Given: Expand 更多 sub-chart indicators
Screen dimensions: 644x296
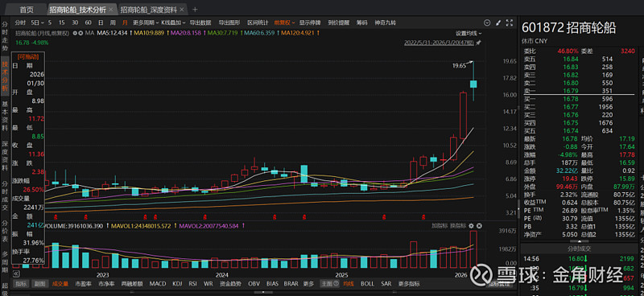Looking at the screenshot, I should [308, 284].
